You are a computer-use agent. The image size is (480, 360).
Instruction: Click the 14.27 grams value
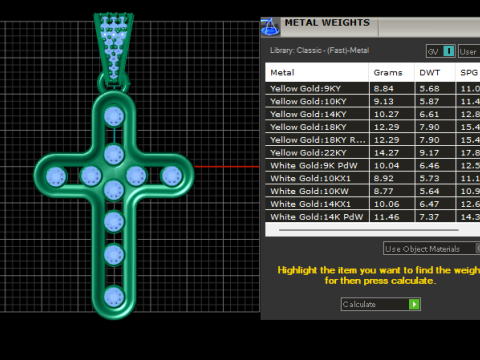tap(386, 153)
